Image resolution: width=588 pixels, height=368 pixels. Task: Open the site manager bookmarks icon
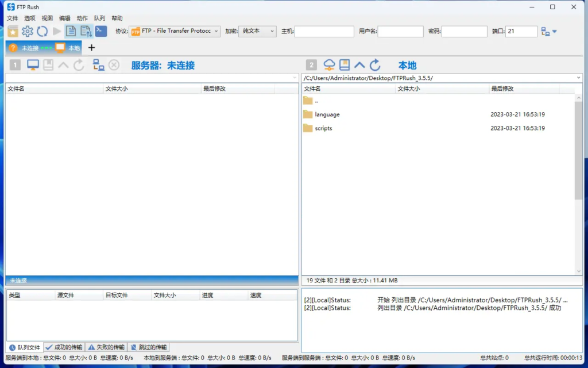[13, 32]
